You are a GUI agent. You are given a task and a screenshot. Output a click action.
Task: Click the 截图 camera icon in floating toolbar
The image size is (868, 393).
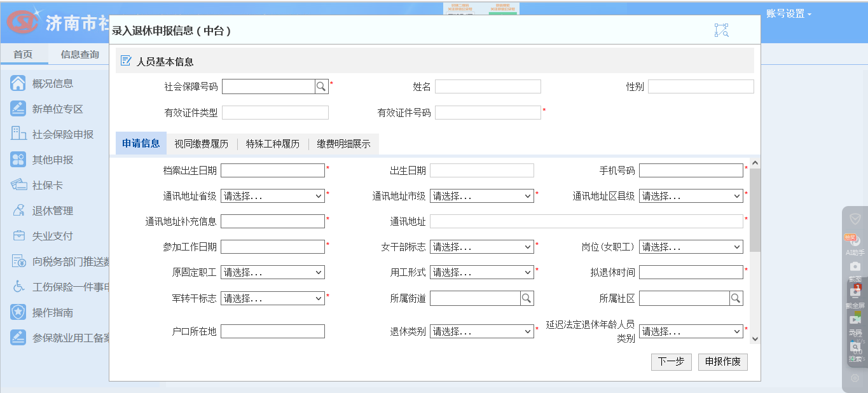click(855, 266)
